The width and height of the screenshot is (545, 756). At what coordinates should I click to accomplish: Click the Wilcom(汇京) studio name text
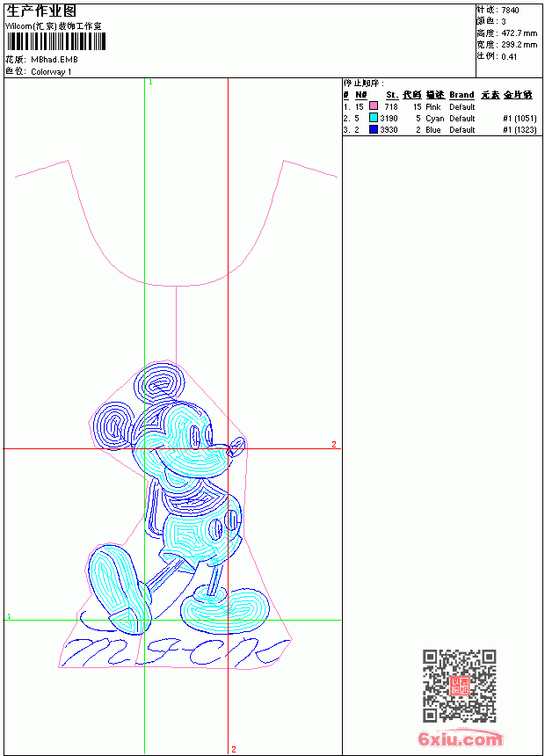click(x=54, y=26)
